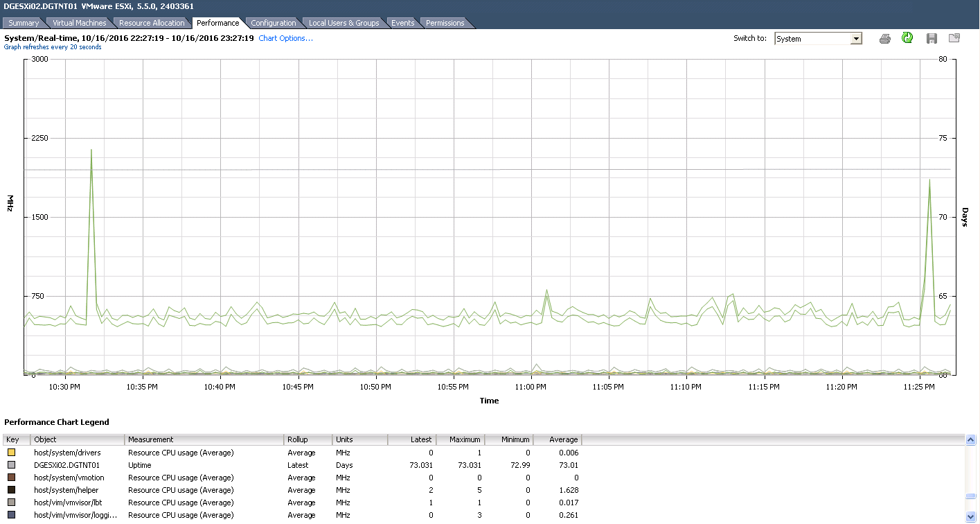Click the 73.01 average uptime value
The height and width of the screenshot is (524, 980).
click(x=568, y=465)
